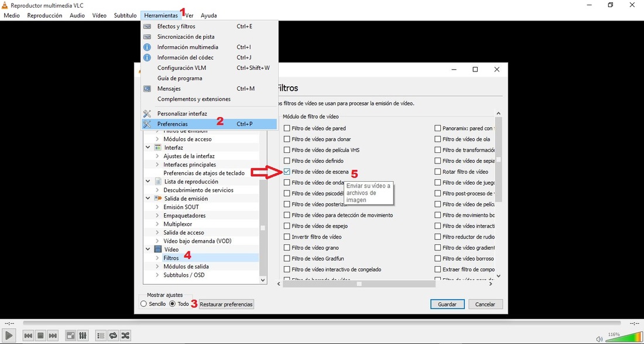Select Preferencias de atajos de teclado
The width and height of the screenshot is (644, 344).
pyautogui.click(x=204, y=173)
